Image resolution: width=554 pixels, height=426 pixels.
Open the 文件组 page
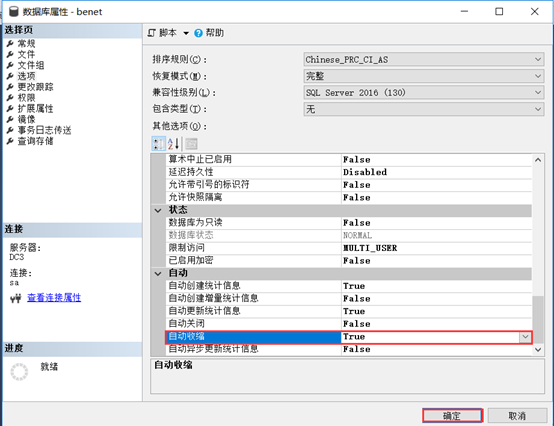31,65
